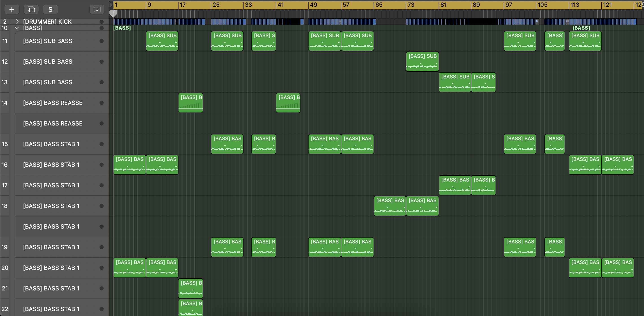Click the catch content import button
644x316 pixels.
coord(97,9)
